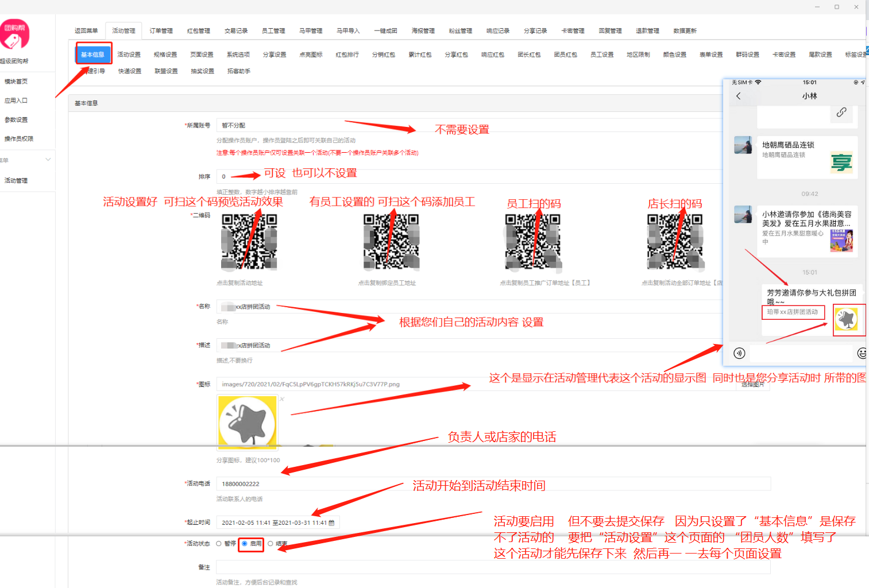Select the 红包排行 sub-tab
The height and width of the screenshot is (588, 869).
pyautogui.click(x=347, y=55)
